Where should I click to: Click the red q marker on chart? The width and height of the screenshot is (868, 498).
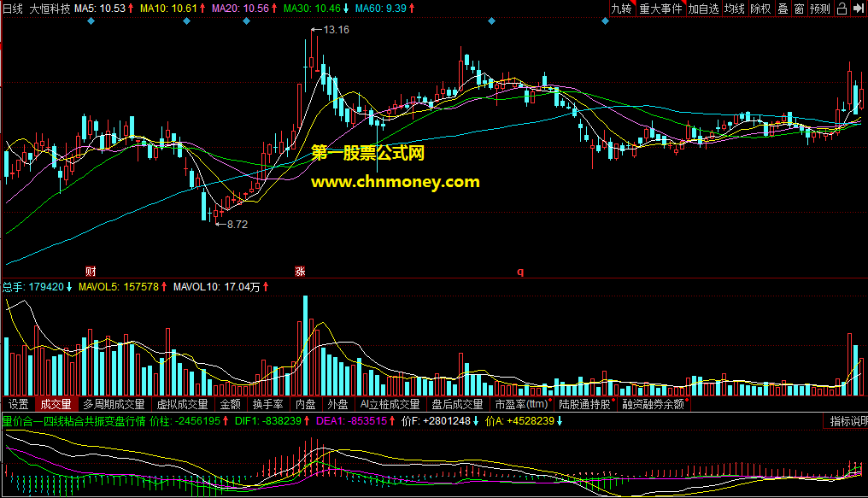tap(520, 271)
